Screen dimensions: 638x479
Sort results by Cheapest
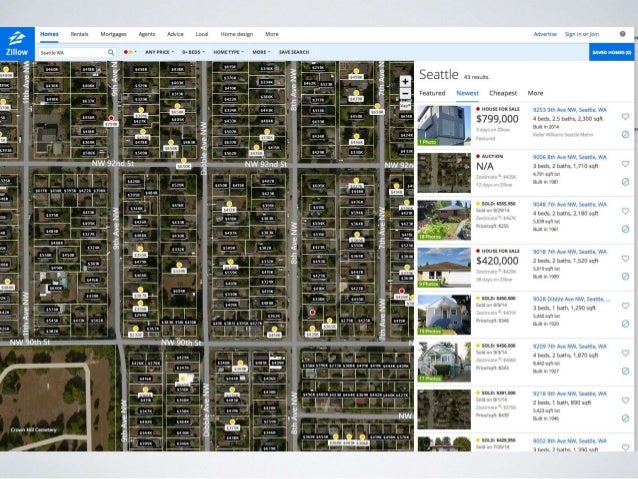click(503, 93)
